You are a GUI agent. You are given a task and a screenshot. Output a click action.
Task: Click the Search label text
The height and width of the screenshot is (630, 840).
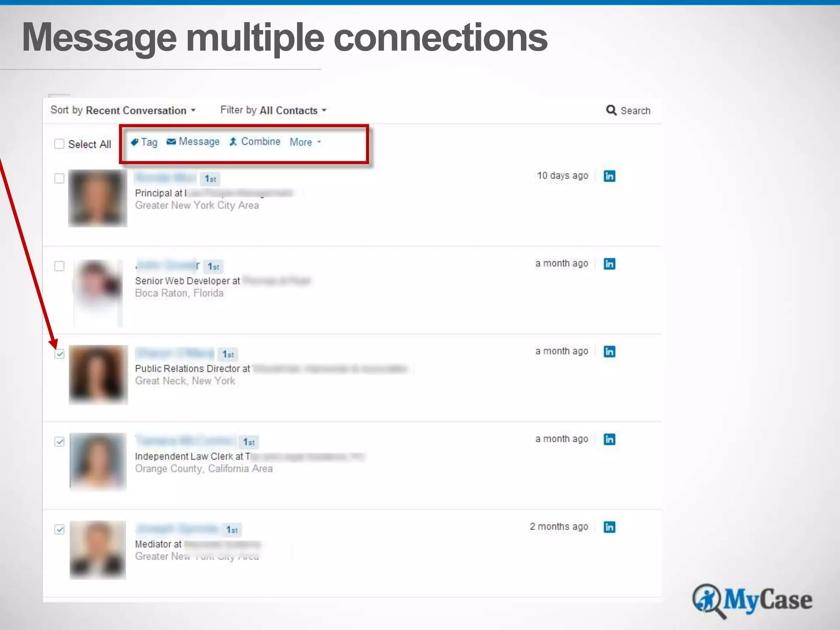[635, 111]
